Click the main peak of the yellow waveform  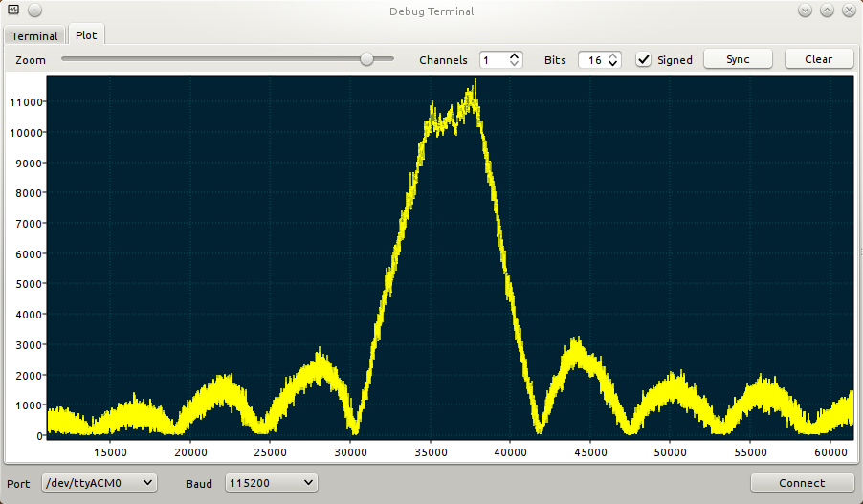point(475,82)
